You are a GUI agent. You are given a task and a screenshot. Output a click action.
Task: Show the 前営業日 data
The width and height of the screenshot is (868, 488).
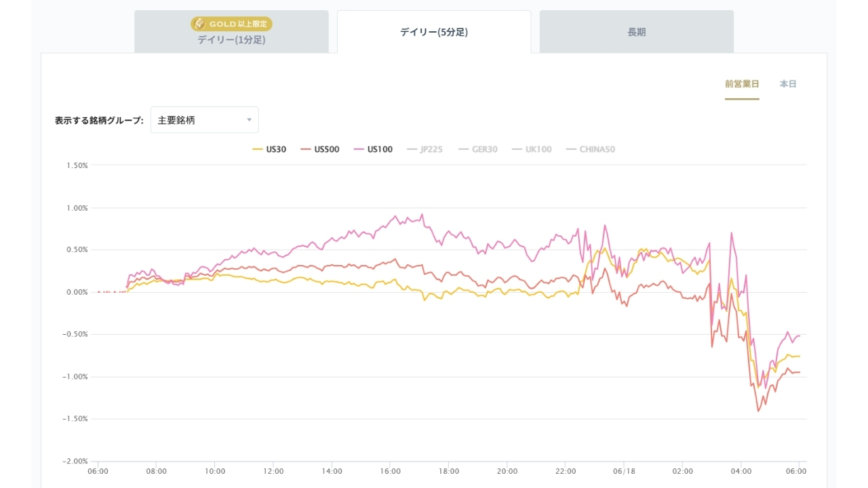742,84
